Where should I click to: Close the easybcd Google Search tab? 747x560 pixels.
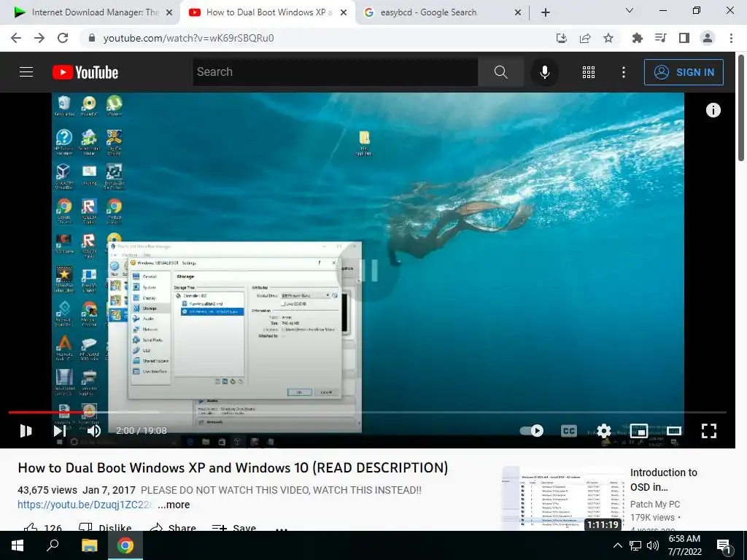[x=518, y=13]
